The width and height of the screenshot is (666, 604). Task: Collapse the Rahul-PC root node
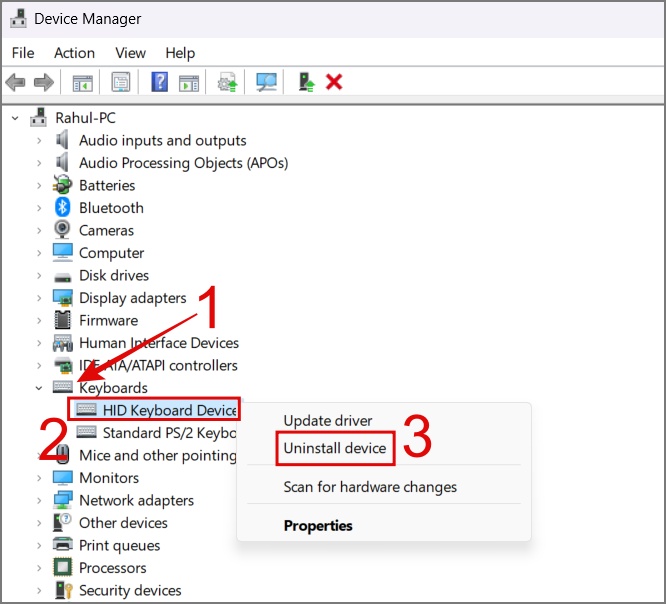pos(15,118)
